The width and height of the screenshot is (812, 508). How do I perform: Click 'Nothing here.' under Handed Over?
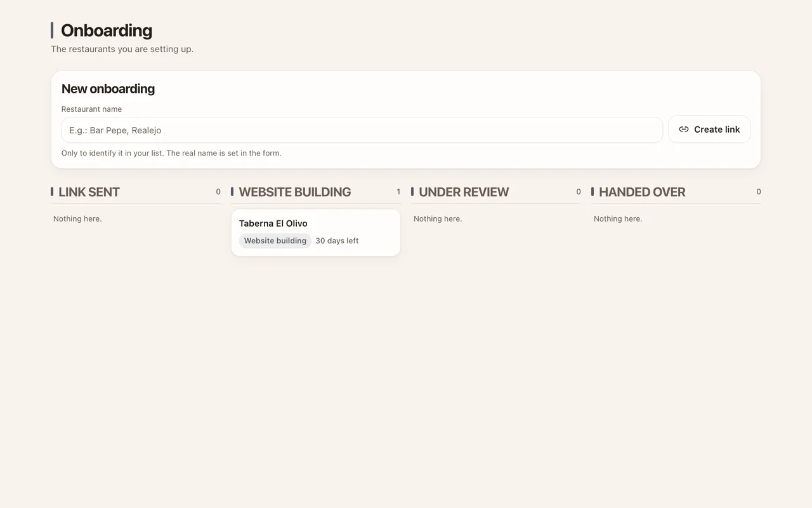pos(618,218)
